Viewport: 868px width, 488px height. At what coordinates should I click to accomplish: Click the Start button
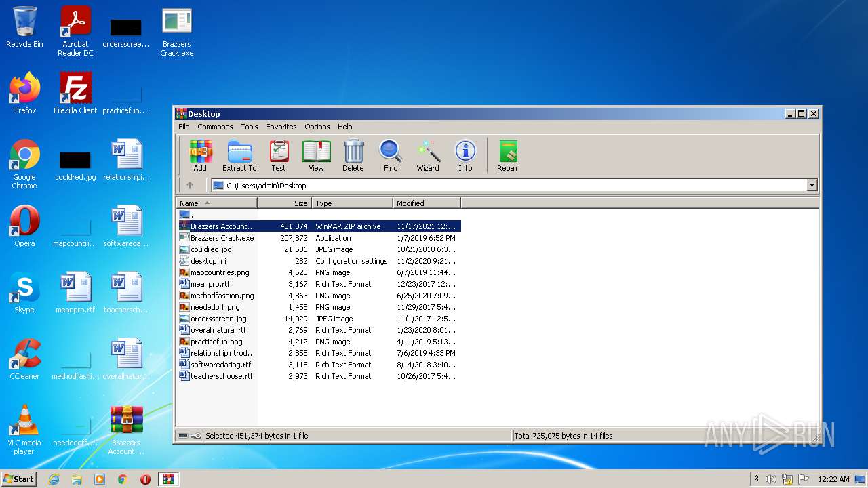(x=19, y=479)
